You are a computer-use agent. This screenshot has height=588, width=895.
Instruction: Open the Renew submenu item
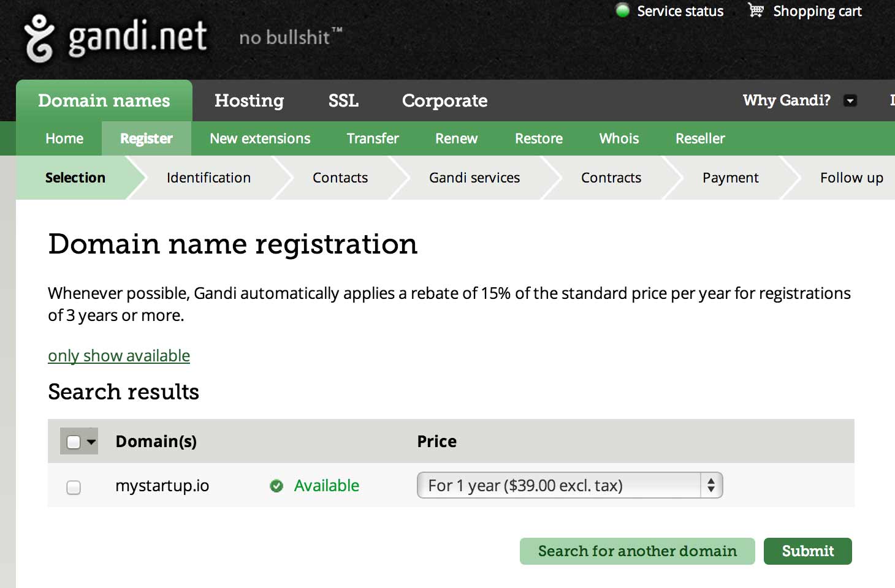(x=456, y=138)
